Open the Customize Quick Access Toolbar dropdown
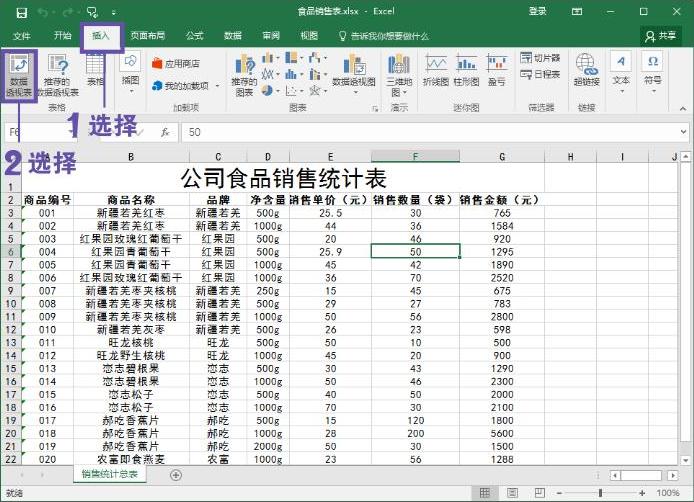The width and height of the screenshot is (694, 502). point(114,13)
